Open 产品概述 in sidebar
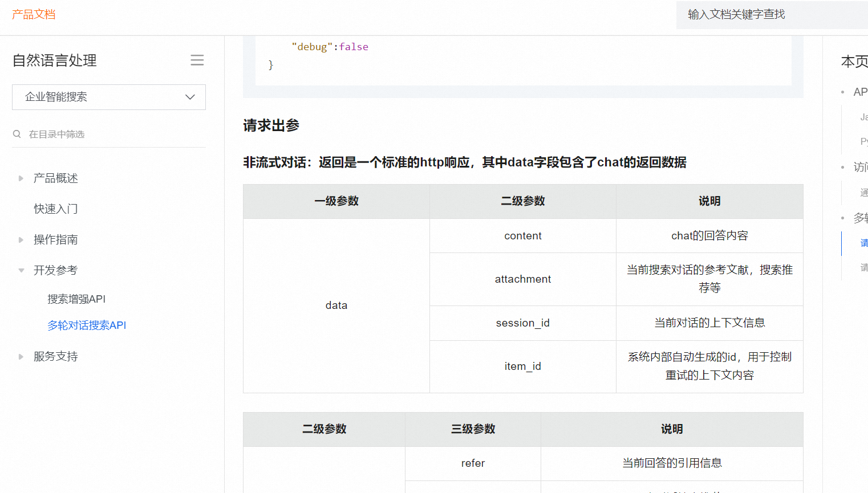Viewport: 868px width, 493px height. [56, 178]
